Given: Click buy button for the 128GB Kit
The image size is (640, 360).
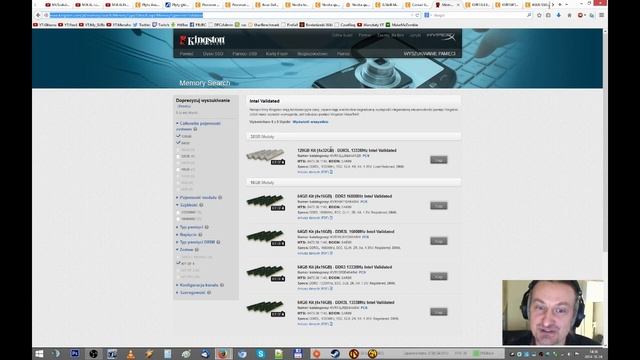Looking at the screenshot, I should (x=439, y=160).
